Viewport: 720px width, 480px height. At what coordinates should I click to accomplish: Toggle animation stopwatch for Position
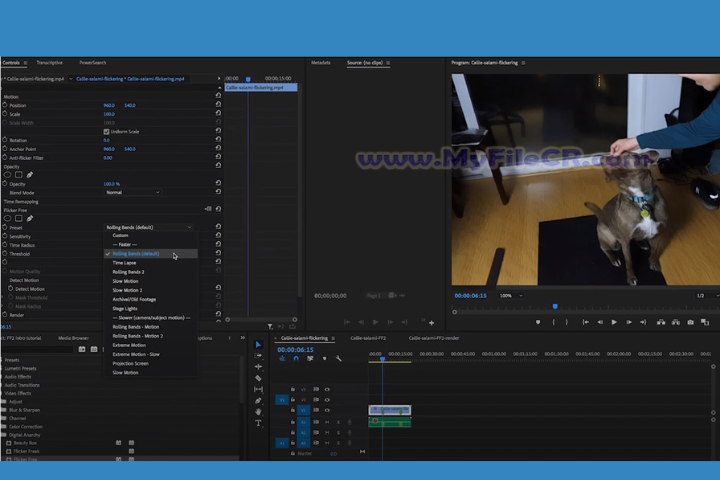tap(5, 105)
